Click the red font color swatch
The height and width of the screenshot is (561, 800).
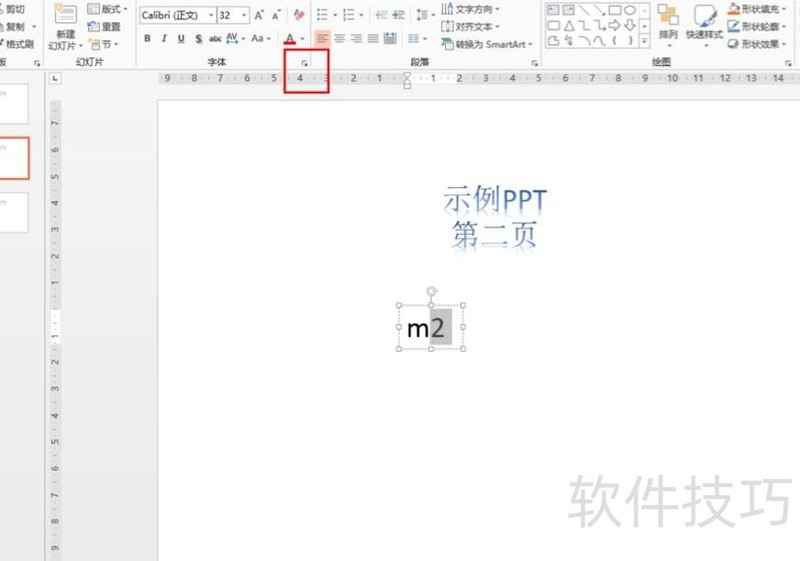tap(289, 39)
